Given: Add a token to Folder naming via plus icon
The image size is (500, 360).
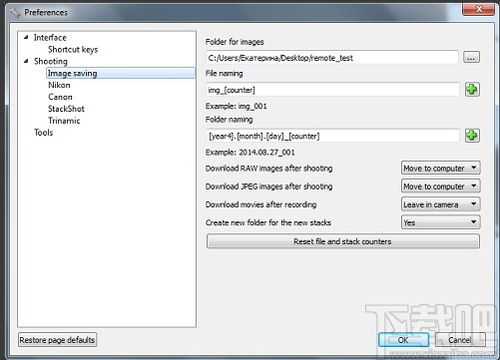Looking at the screenshot, I should point(472,136).
